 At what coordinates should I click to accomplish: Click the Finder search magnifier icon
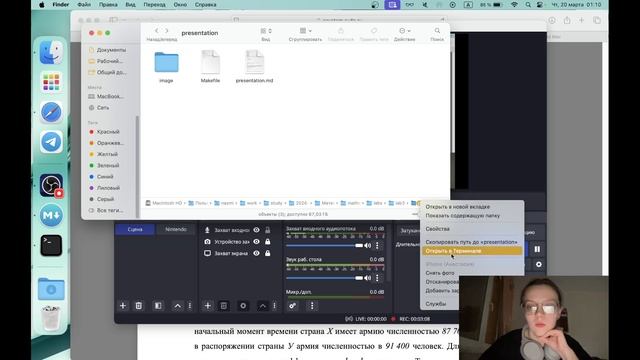[437, 31]
